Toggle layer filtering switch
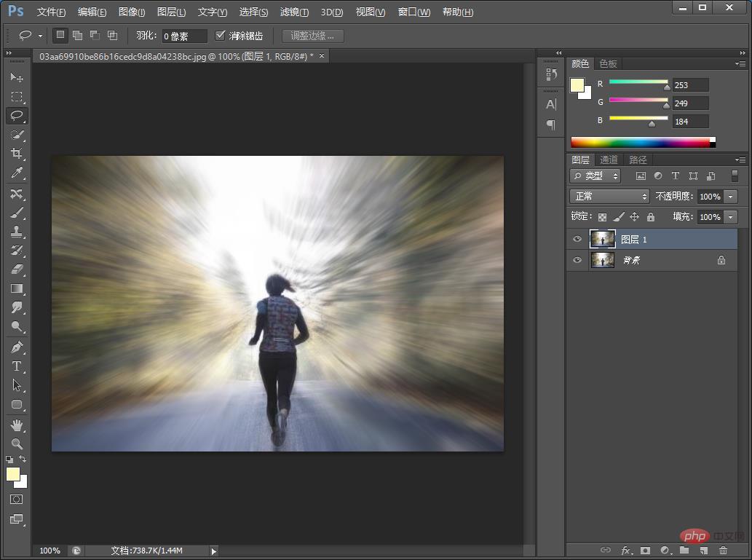This screenshot has width=752, height=560. (x=735, y=176)
